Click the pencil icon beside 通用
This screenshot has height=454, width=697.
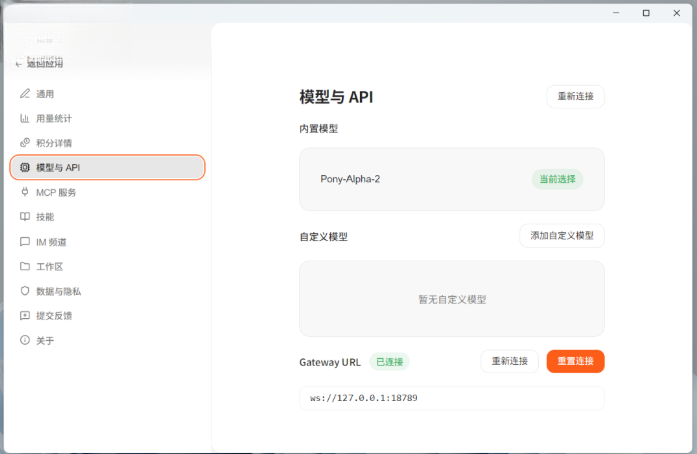pyautogui.click(x=25, y=94)
